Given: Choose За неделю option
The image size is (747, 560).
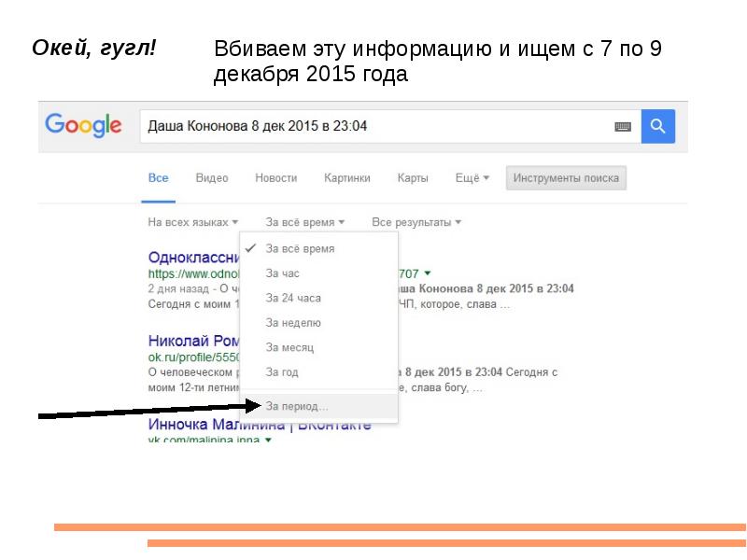Looking at the screenshot, I should 318,323.
